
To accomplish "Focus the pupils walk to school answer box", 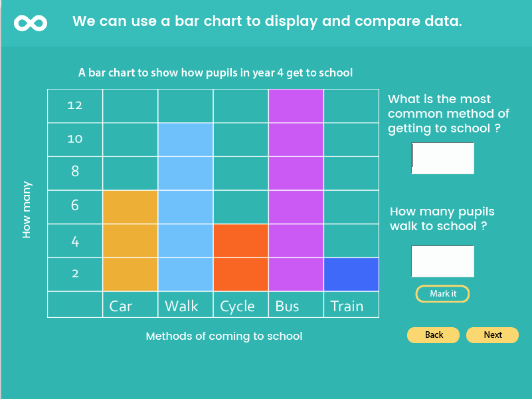I will pos(442,261).
